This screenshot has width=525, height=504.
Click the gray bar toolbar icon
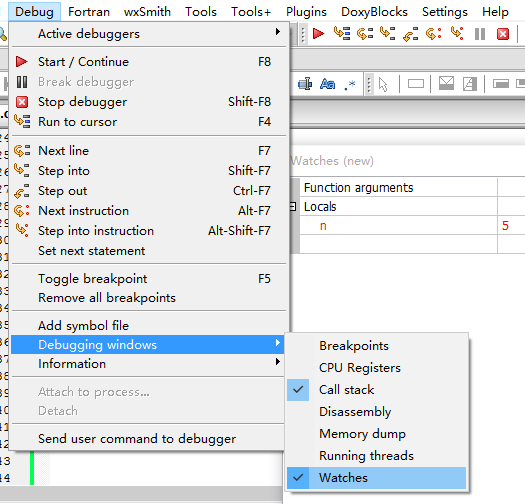(501, 84)
